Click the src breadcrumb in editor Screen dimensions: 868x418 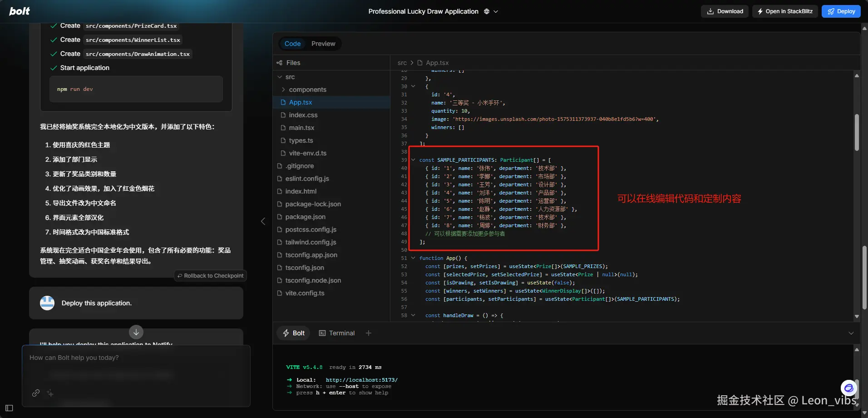[x=402, y=63]
